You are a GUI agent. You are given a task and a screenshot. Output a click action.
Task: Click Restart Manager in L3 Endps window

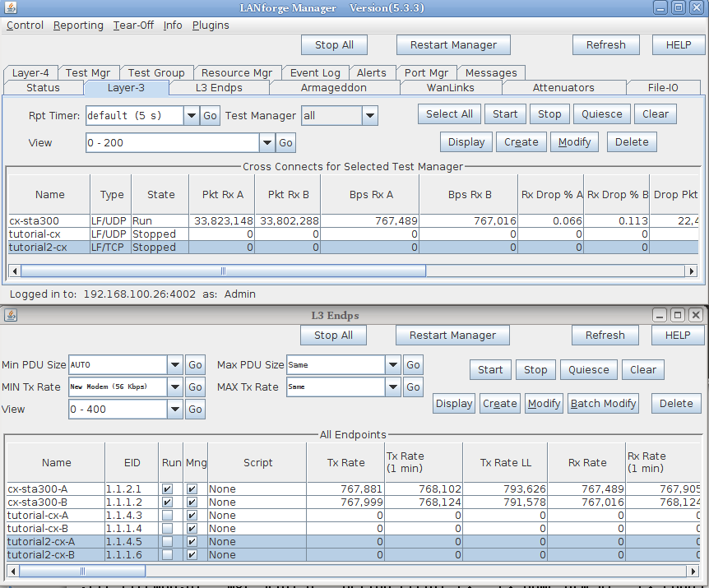[x=452, y=335]
